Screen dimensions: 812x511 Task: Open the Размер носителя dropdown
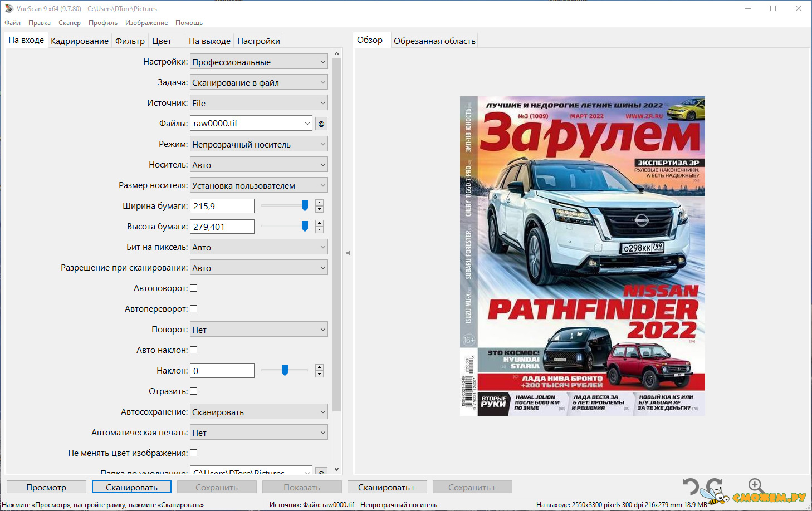click(x=259, y=185)
